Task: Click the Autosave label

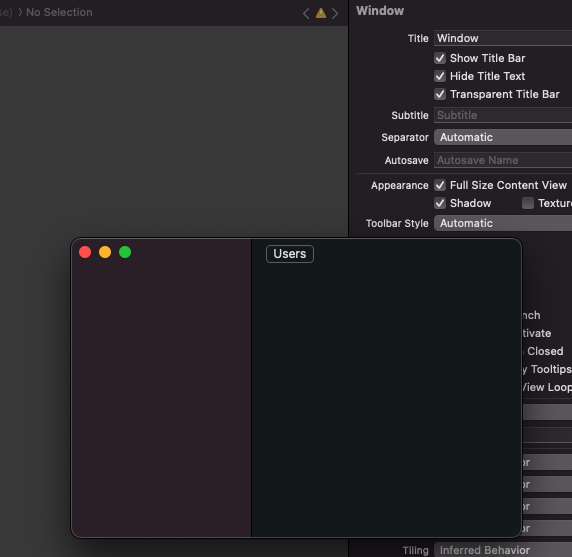Action: pyautogui.click(x=406, y=160)
